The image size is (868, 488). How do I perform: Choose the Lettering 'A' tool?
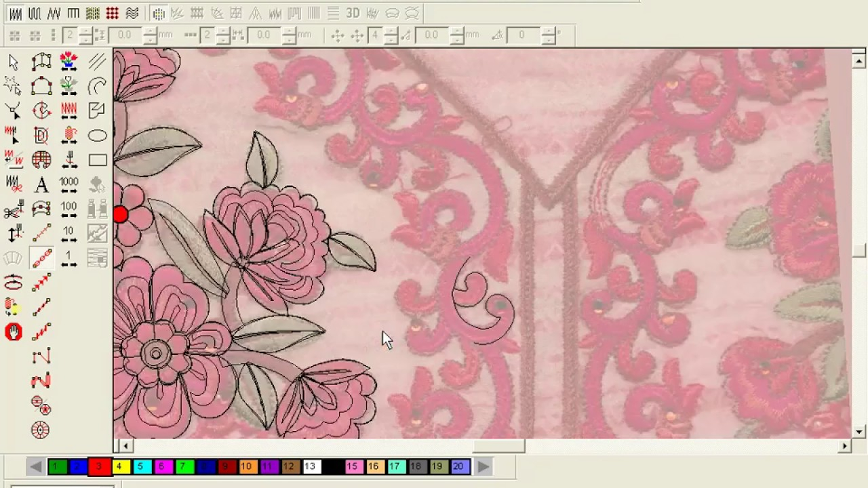pyautogui.click(x=41, y=184)
